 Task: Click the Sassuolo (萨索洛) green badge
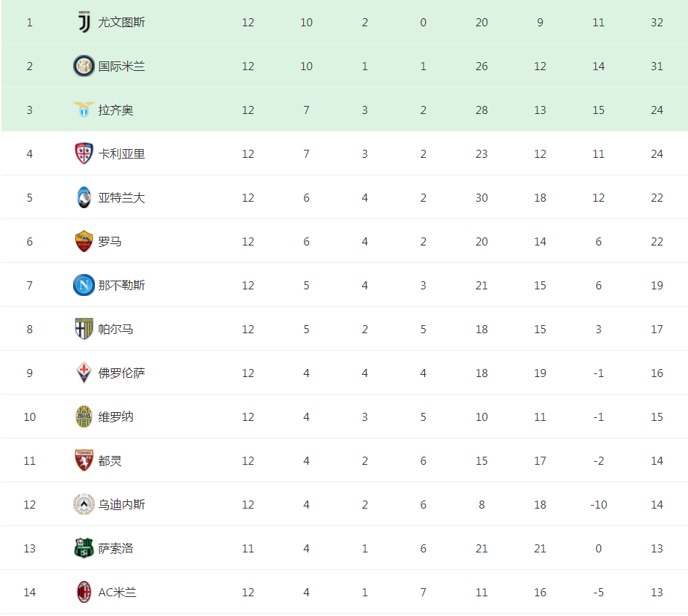[84, 548]
